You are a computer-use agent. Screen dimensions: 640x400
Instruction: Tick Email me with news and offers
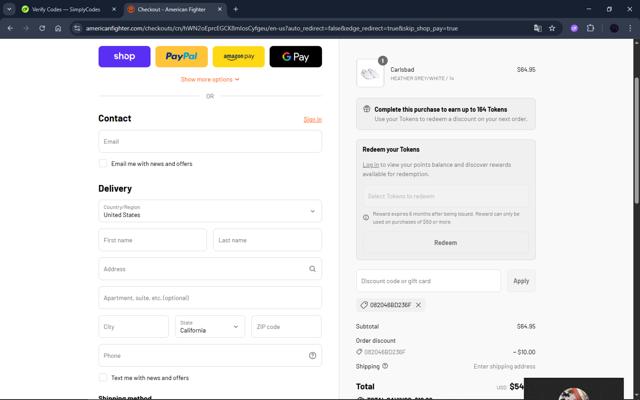point(103,164)
